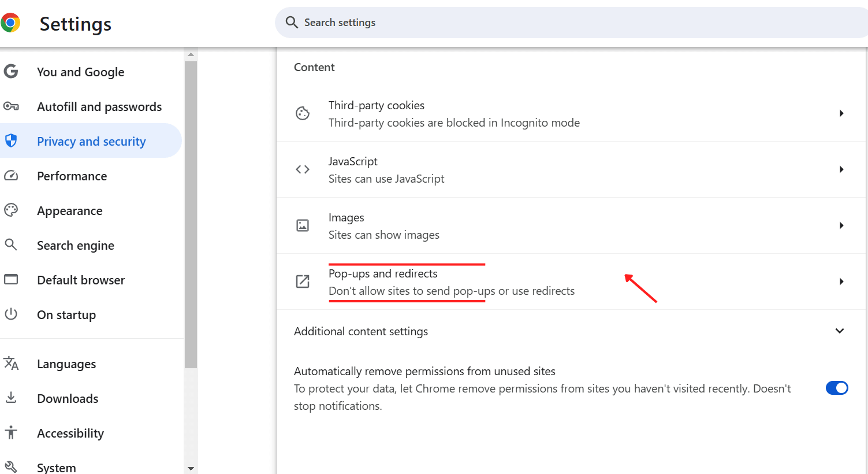868x474 pixels.
Task: Click the Accessibility person icon
Action: 11,433
